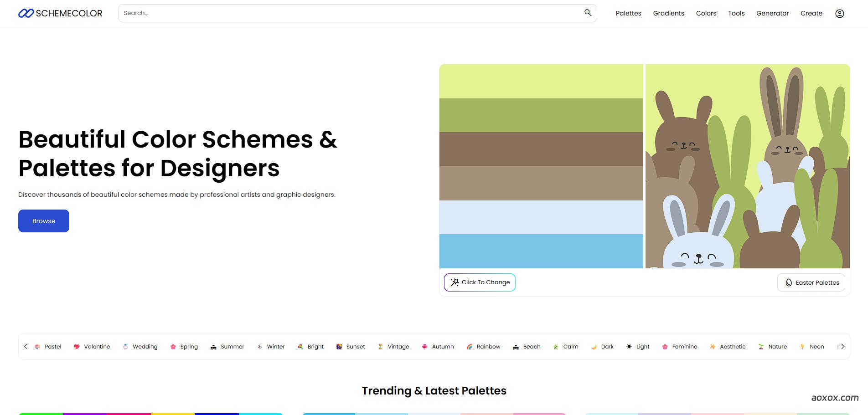Click the search magnifier icon
The height and width of the screenshot is (415, 868).
[588, 13]
